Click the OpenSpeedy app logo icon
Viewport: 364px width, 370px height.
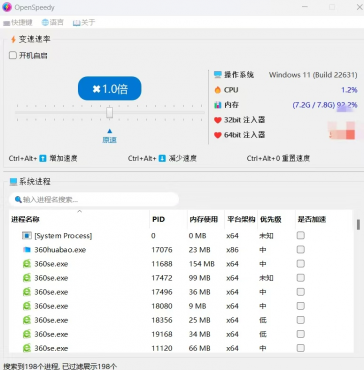point(7,7)
